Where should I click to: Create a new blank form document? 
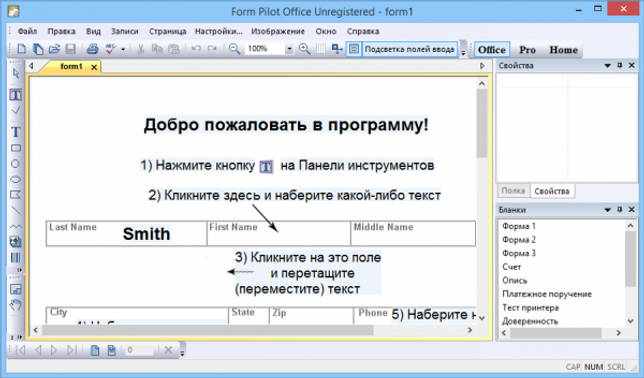(x=21, y=49)
